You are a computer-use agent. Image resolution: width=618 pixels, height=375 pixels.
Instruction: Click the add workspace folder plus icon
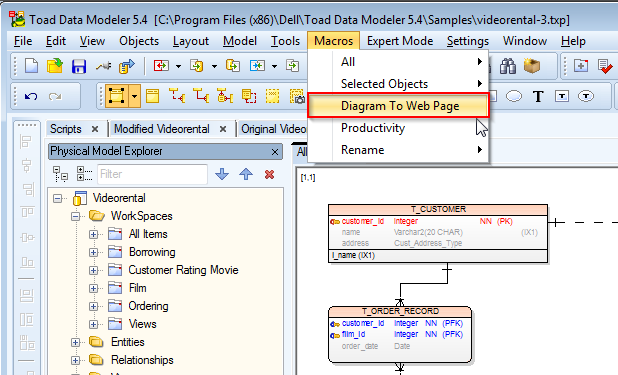pyautogui.click(x=581, y=65)
